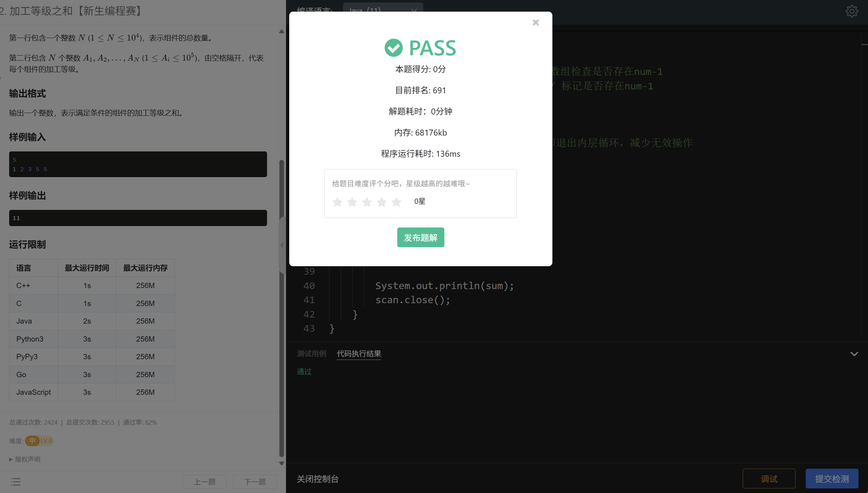The height and width of the screenshot is (493, 868).
Task: Click the 发布题解 button
Action: tap(420, 237)
